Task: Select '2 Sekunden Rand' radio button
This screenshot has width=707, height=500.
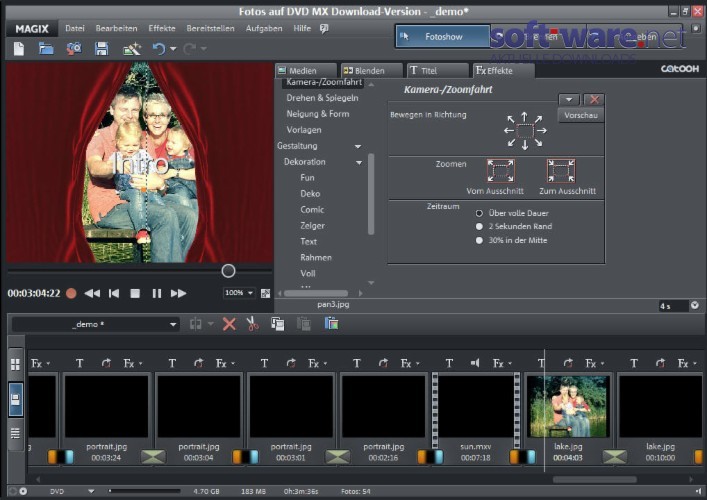Action: pyautogui.click(x=479, y=226)
